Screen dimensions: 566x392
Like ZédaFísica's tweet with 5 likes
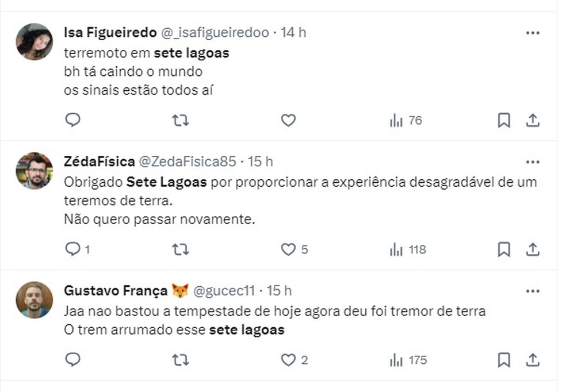[288, 249]
